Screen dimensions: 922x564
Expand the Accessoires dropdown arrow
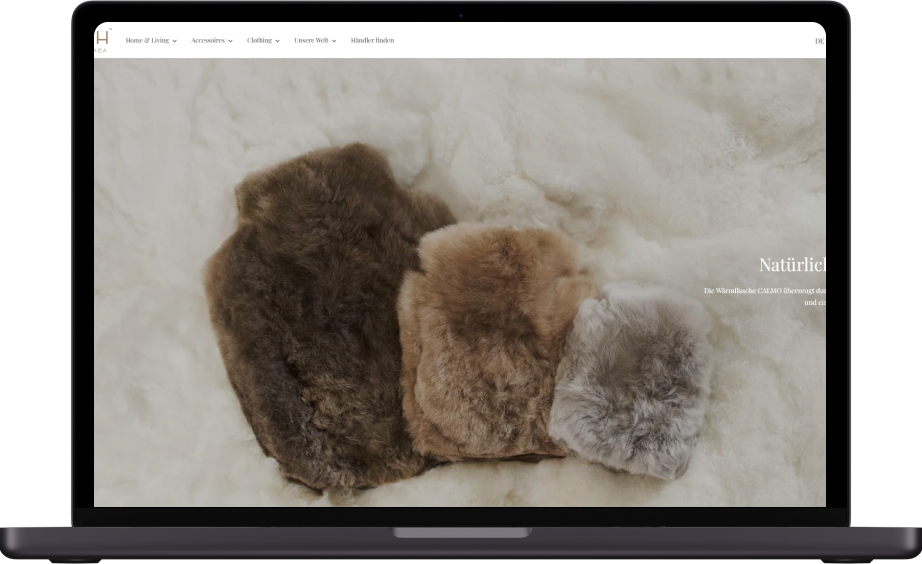230,41
